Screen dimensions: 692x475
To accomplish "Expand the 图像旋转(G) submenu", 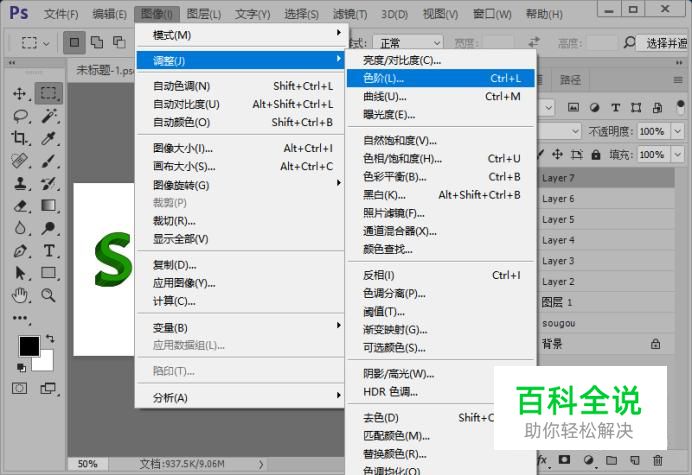I will click(x=241, y=185).
